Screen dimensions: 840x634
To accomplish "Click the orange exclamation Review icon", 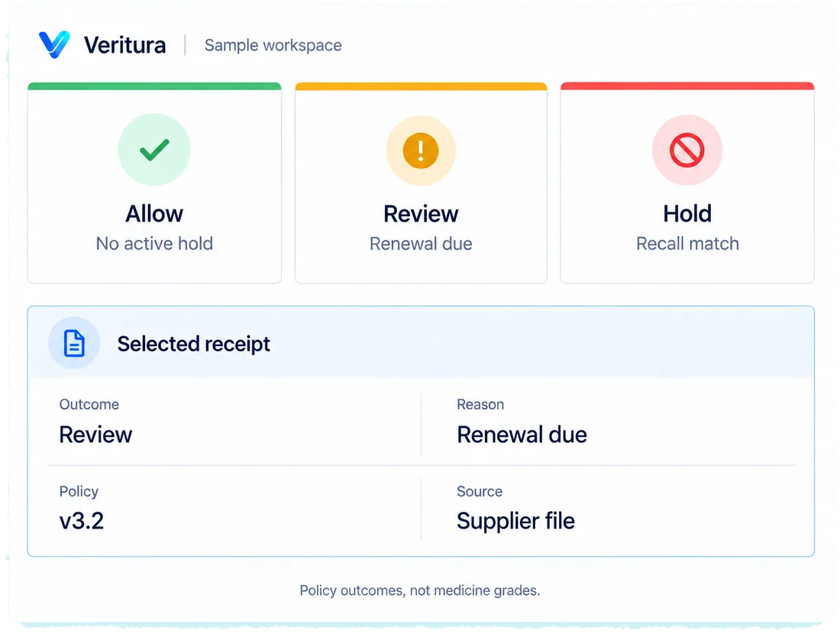I will pos(421,150).
